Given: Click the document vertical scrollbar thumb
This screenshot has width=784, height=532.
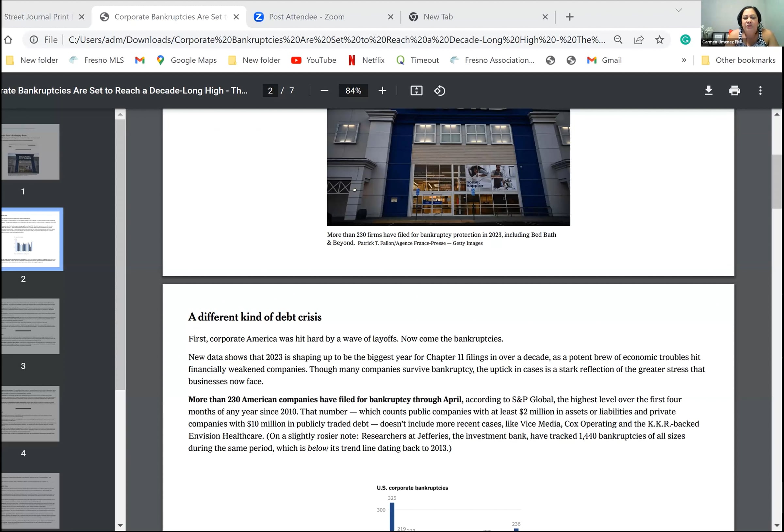Looking at the screenshot, I should coord(776,182).
